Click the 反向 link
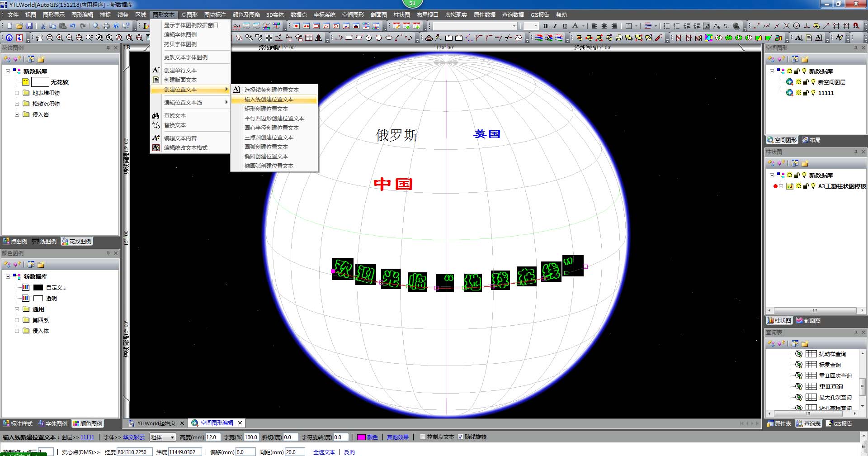 [349, 452]
